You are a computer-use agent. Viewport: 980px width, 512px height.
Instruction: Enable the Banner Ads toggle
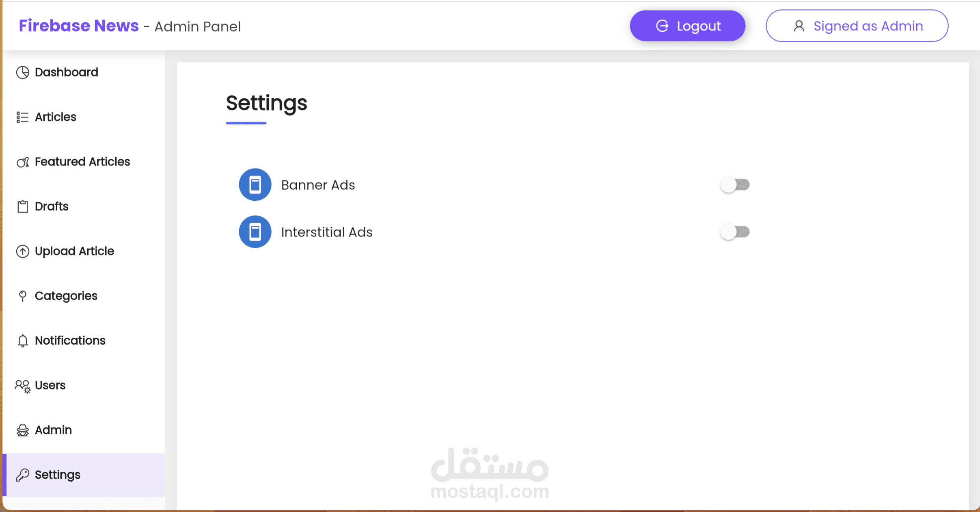pyautogui.click(x=735, y=185)
